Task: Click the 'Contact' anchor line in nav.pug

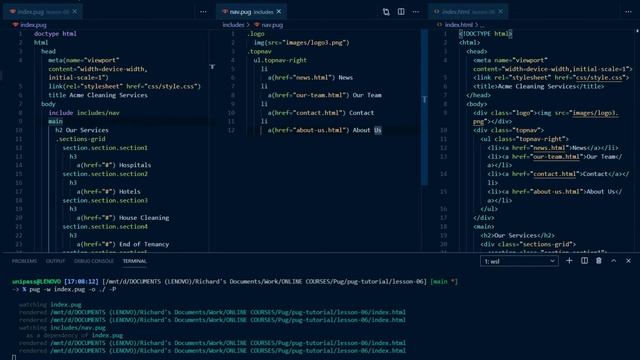Action: tap(321, 113)
